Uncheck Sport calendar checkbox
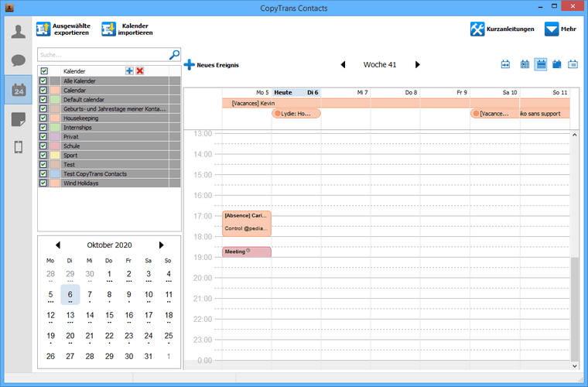The width and height of the screenshot is (588, 387). 43,156
